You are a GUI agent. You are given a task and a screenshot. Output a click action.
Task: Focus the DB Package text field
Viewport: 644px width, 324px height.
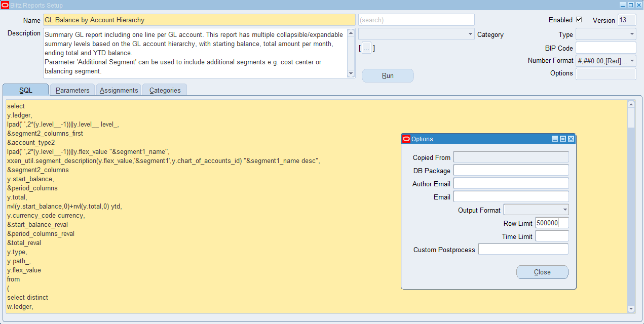click(x=511, y=170)
